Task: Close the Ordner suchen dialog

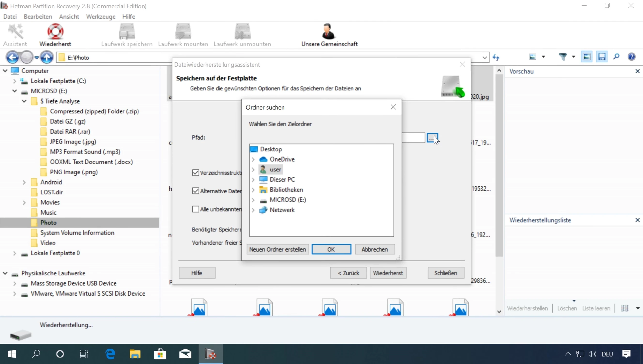Action: pos(393,107)
